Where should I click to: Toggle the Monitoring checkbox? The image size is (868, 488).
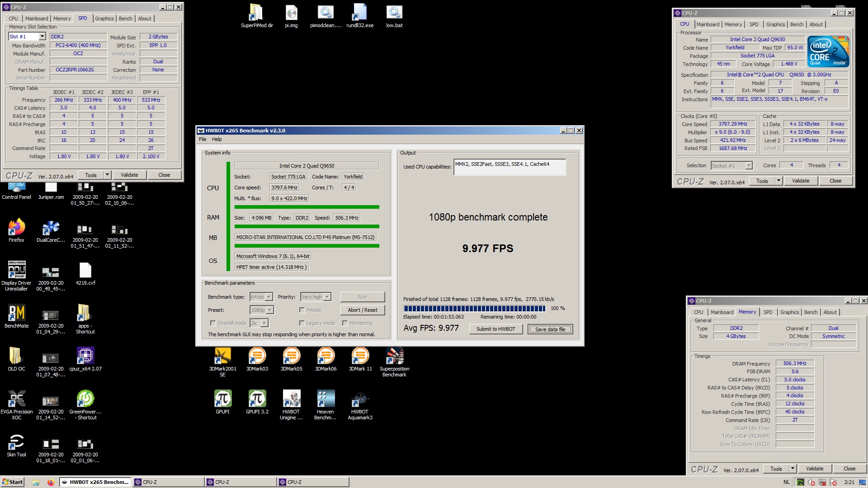pyautogui.click(x=345, y=323)
